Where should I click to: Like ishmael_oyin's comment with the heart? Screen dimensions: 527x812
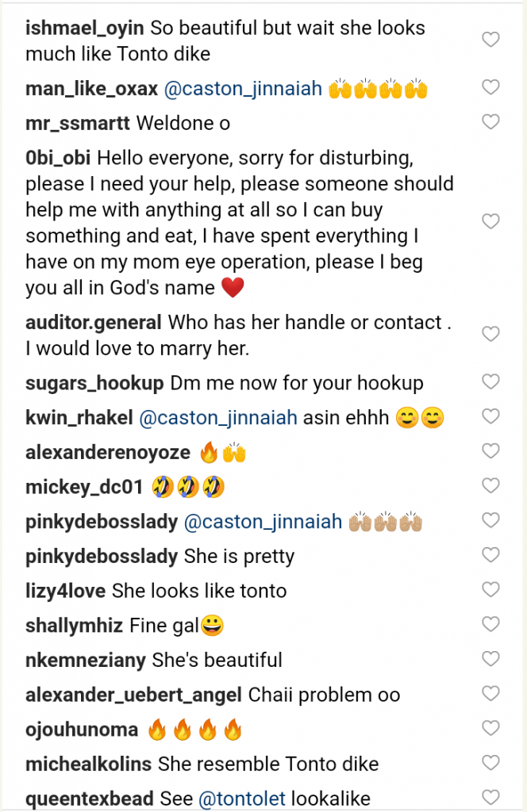(x=491, y=40)
